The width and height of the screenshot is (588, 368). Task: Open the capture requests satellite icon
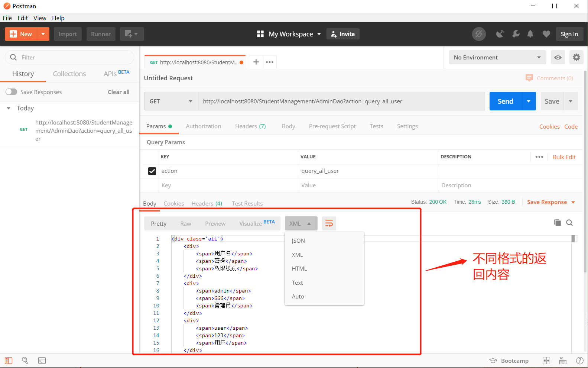pos(500,34)
